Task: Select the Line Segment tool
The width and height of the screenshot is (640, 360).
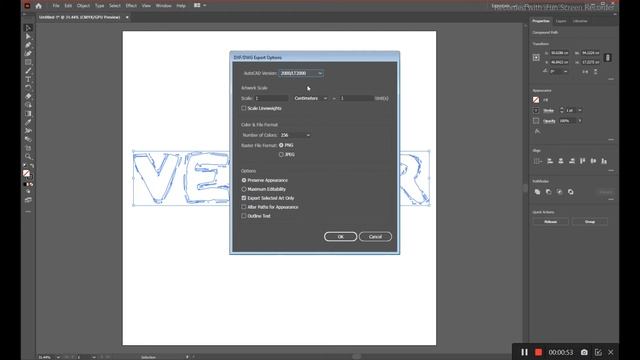Action: point(28,71)
